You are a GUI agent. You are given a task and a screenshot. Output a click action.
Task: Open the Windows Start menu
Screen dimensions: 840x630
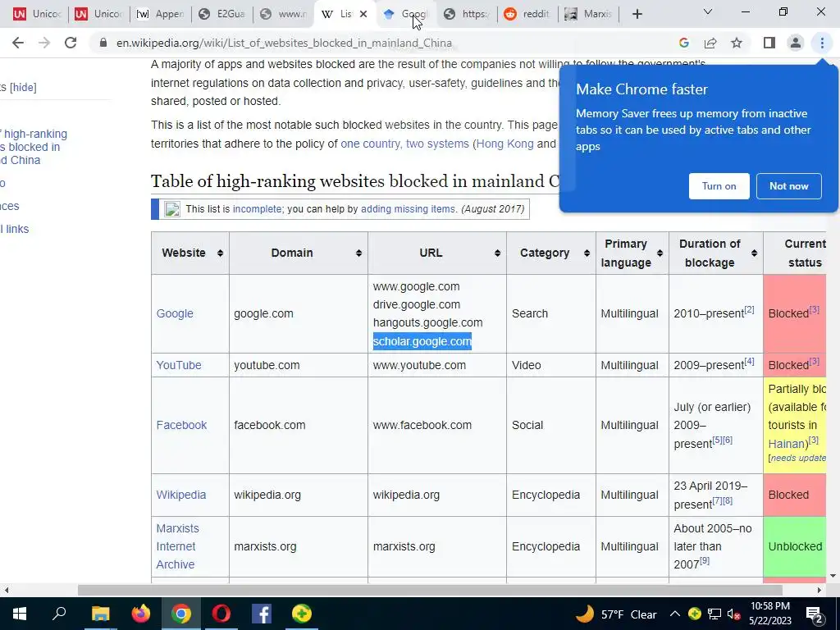20,614
